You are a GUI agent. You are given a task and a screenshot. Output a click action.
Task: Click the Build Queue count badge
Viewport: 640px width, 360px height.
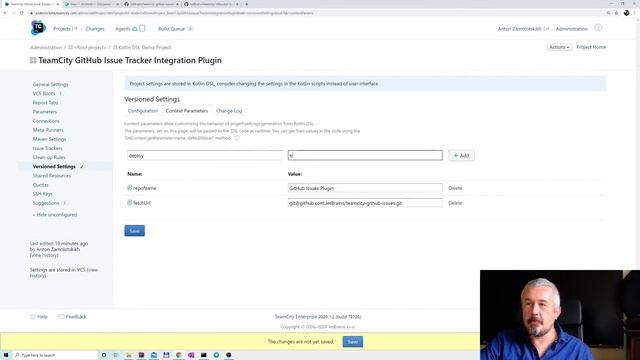tap(190, 29)
